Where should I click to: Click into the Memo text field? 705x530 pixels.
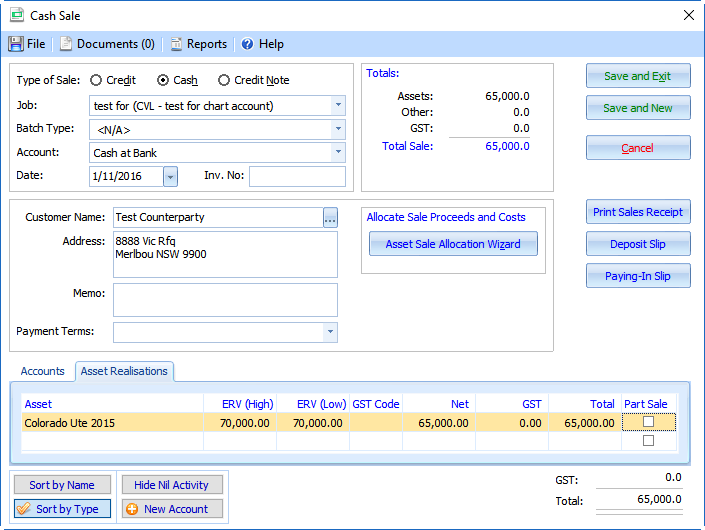(x=225, y=299)
